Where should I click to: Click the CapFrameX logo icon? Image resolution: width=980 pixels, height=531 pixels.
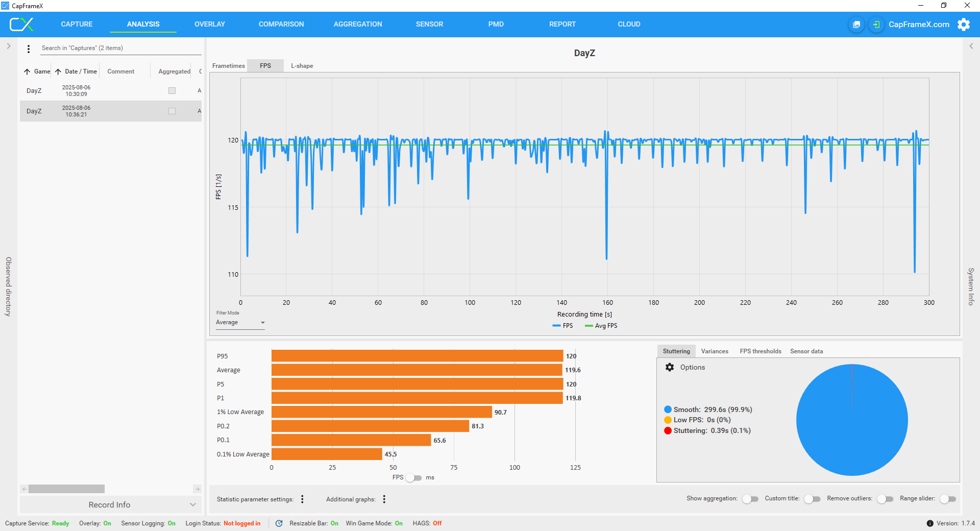[x=21, y=24]
